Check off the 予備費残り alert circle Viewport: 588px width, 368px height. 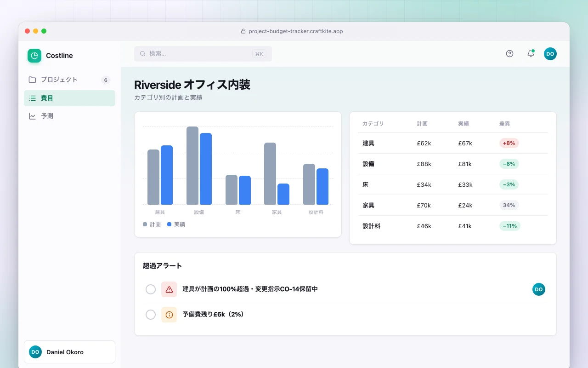point(151,315)
